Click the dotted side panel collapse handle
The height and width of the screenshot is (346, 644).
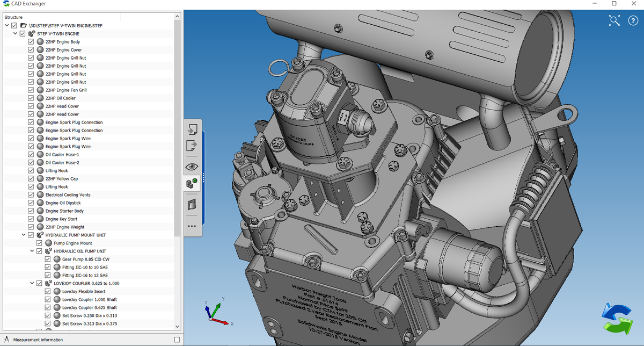[x=204, y=178]
